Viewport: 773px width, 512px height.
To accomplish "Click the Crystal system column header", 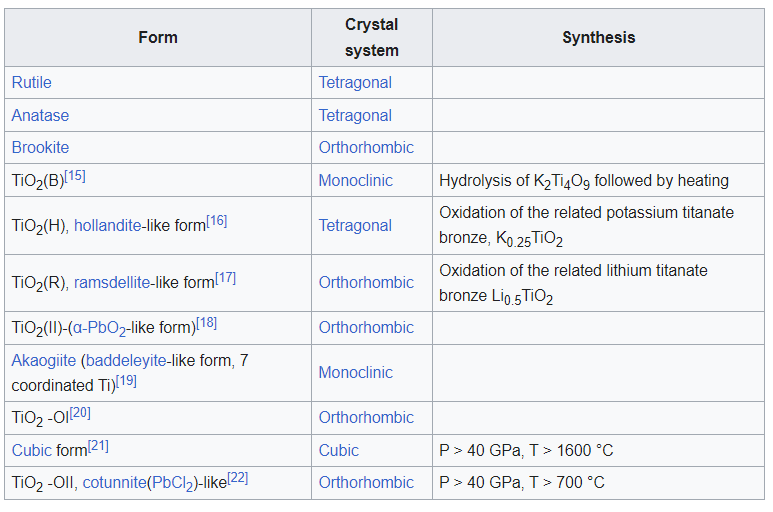I will click(372, 37).
